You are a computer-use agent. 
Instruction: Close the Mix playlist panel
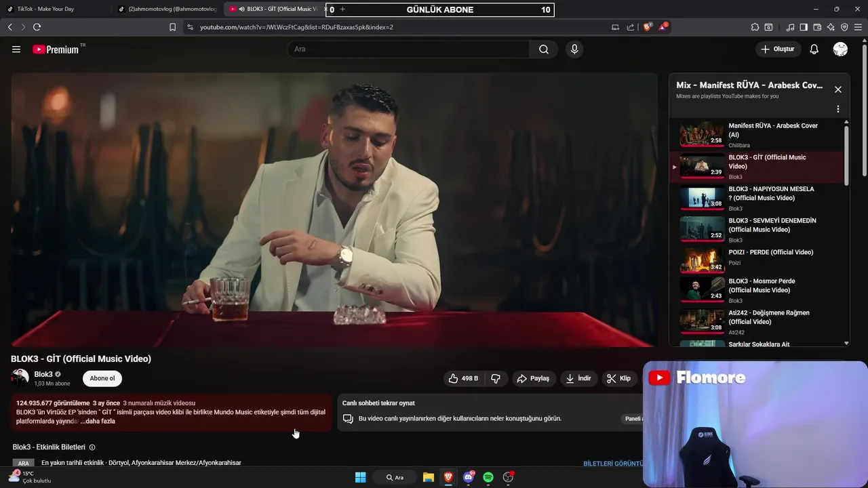tap(838, 89)
